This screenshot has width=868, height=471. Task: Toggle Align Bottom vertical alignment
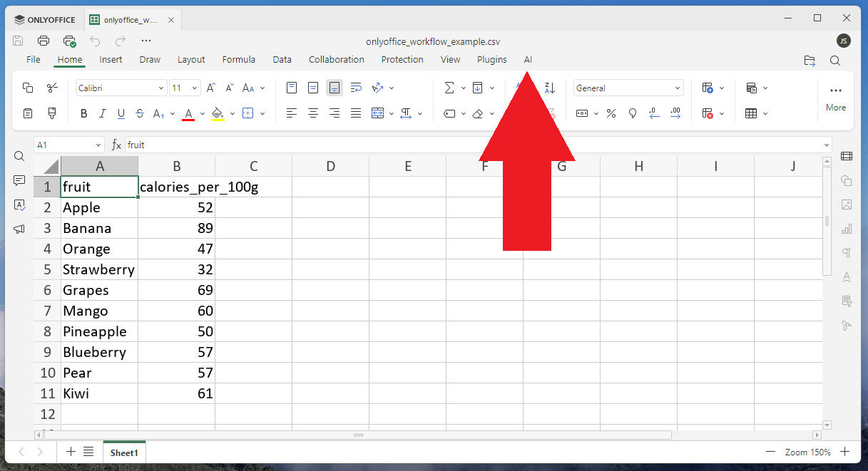click(x=335, y=88)
